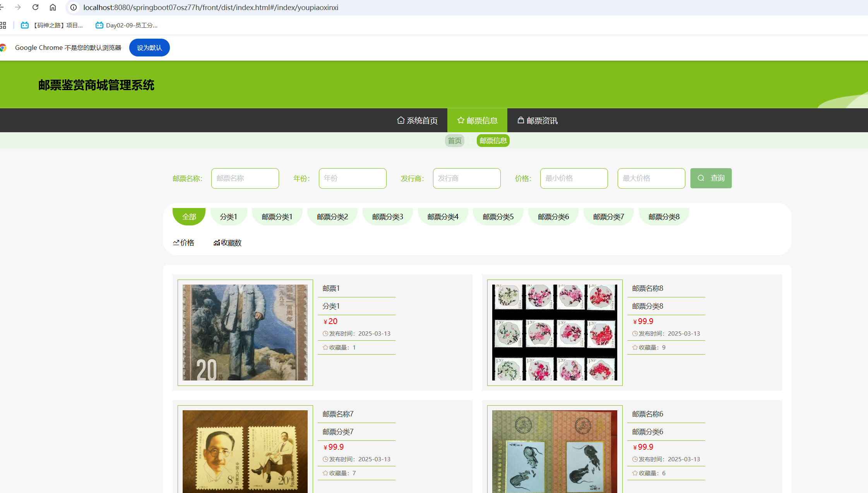Image resolution: width=868 pixels, height=493 pixels.
Task: Click the 首页 breadcrumb link
Action: pos(454,141)
